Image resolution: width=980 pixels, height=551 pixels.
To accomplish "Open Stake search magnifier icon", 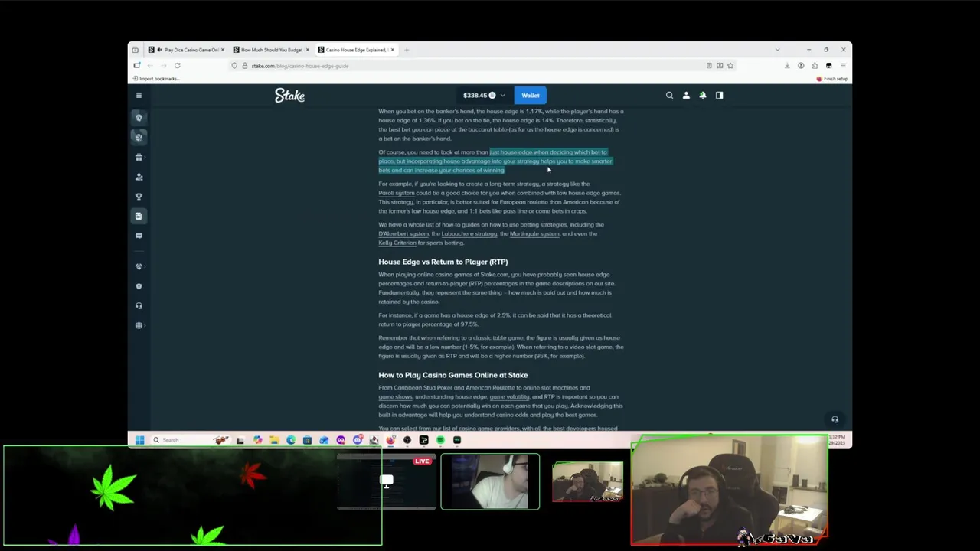I will click(x=669, y=96).
